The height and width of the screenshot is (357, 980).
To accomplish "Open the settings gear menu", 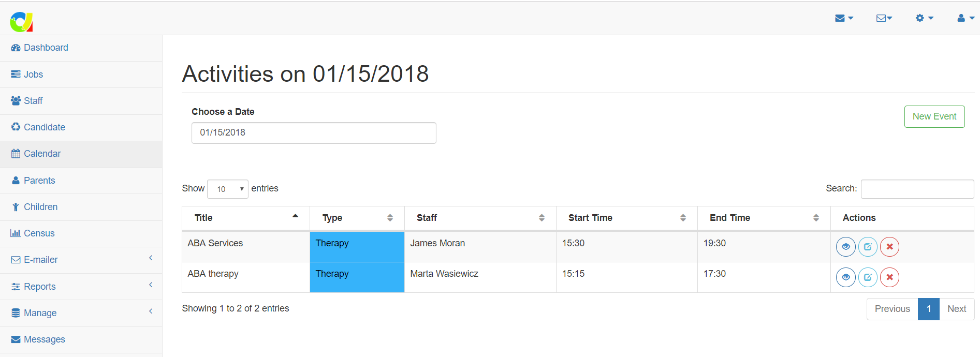I will click(x=924, y=18).
